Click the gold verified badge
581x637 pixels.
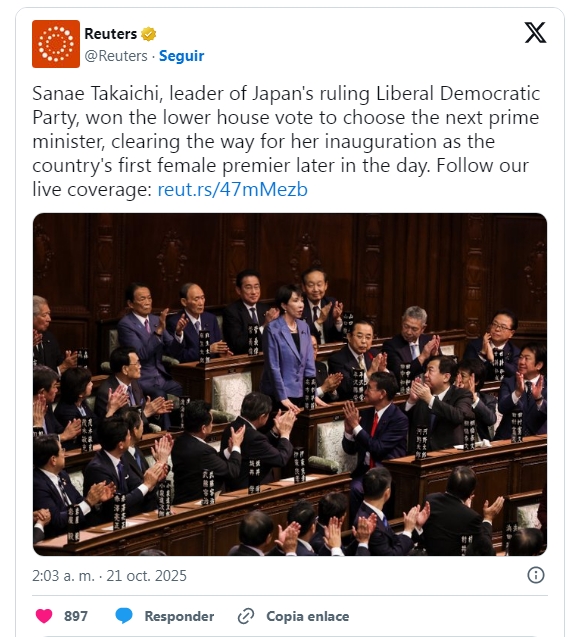click(149, 34)
